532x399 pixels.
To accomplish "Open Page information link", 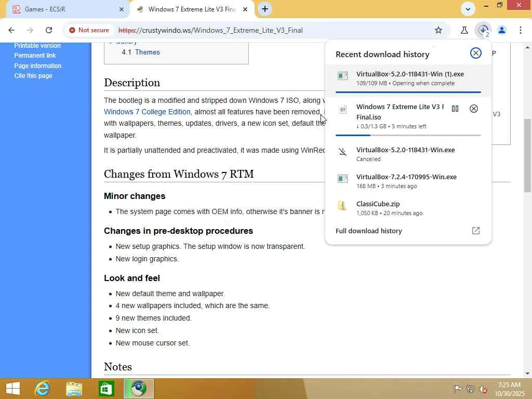I will [x=37, y=66].
